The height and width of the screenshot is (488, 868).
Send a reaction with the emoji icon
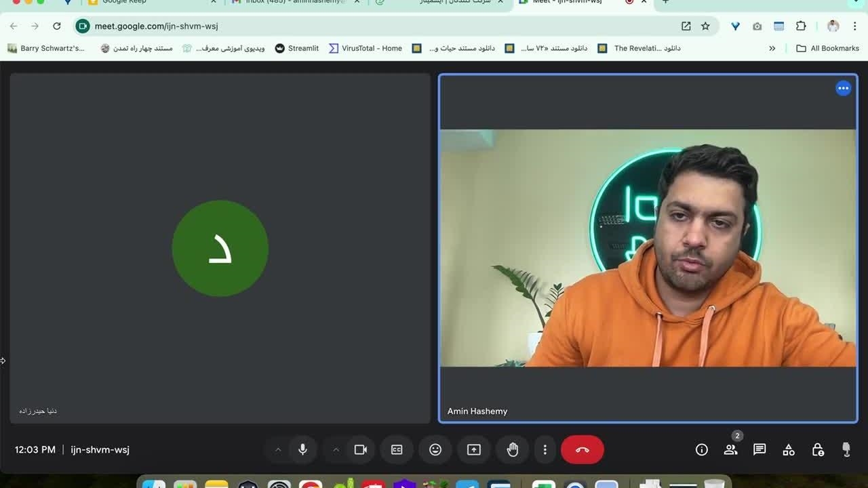point(435,449)
